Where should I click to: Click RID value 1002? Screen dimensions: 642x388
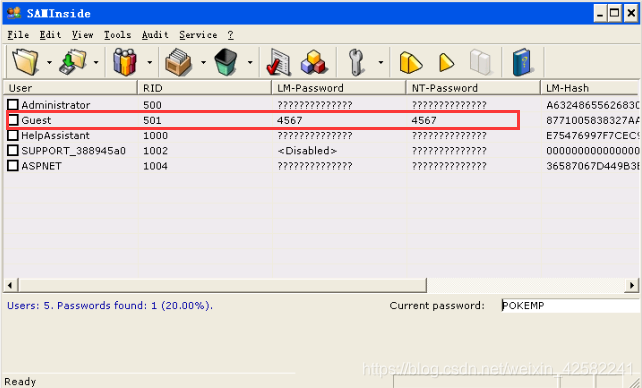[155, 151]
